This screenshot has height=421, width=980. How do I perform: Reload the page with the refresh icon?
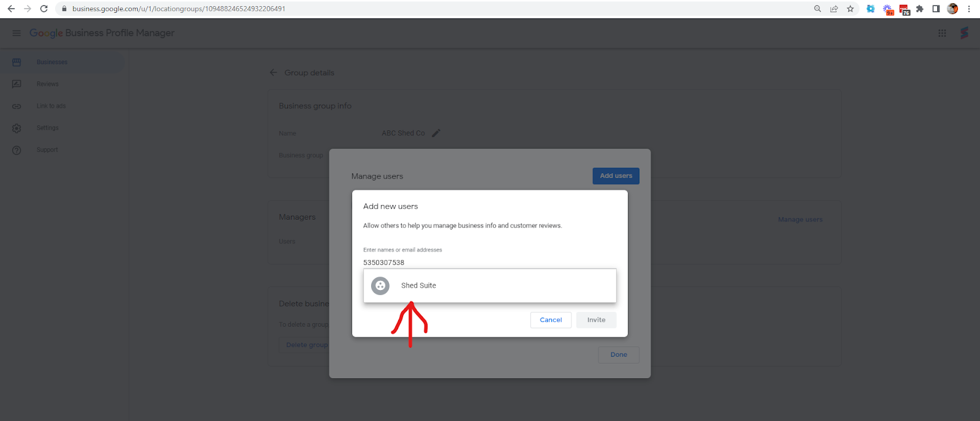pos(43,9)
